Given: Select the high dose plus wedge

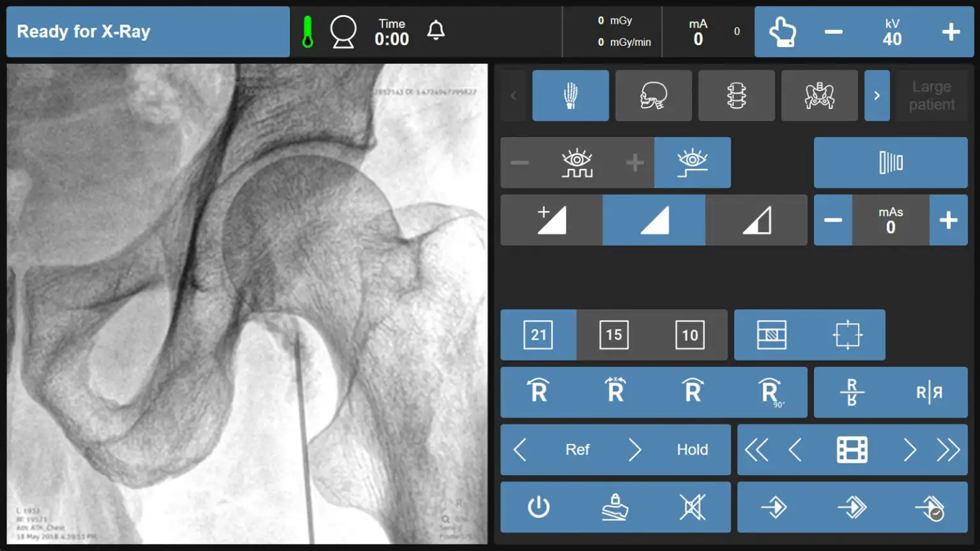Looking at the screenshot, I should pos(552,220).
